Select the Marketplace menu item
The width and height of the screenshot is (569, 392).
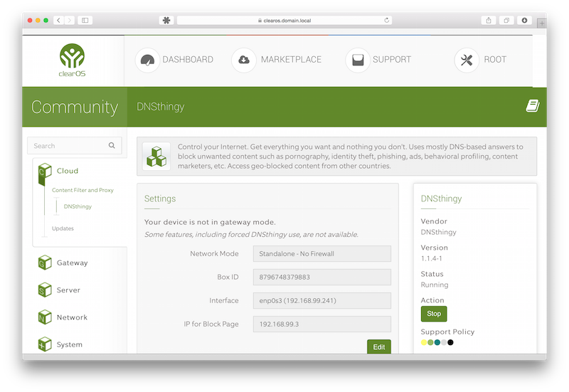(291, 60)
